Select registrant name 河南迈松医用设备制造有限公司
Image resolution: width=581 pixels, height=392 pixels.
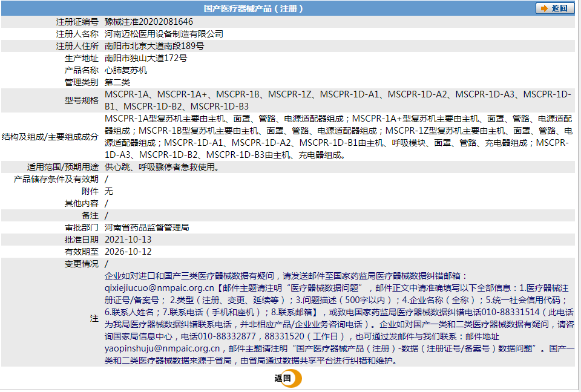pyautogui.click(x=164, y=34)
